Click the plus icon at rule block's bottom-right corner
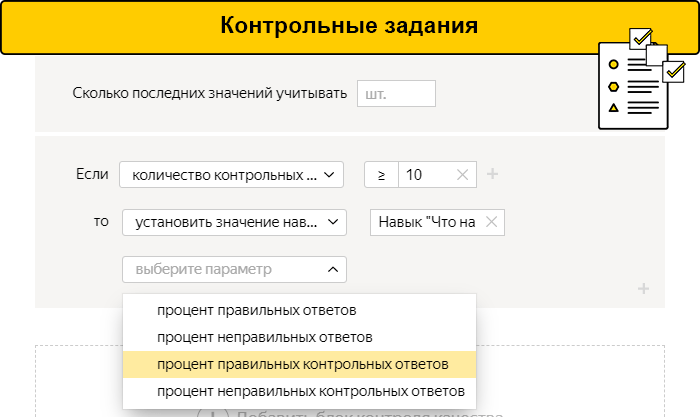Image resolution: width=700 pixels, height=417 pixels. pos(643,289)
